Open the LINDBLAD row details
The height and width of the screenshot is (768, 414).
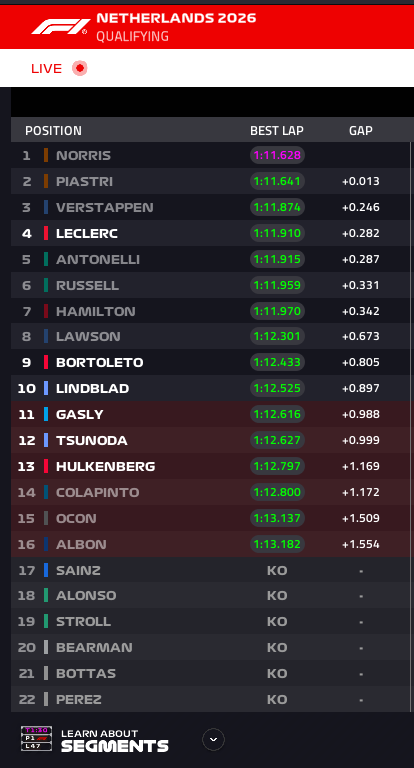(211, 388)
